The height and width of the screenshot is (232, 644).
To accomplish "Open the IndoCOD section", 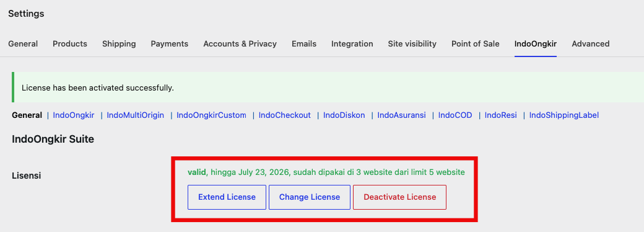I will tap(455, 115).
